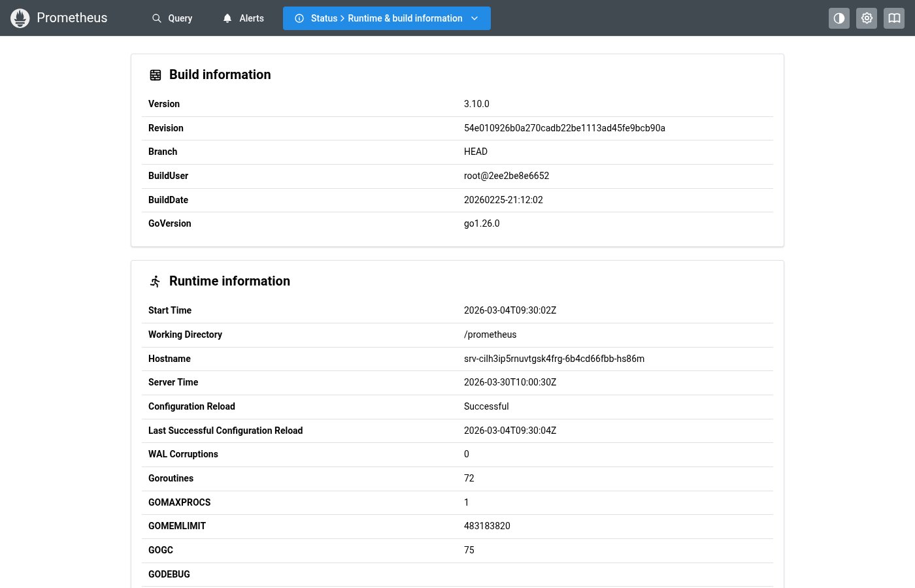Click the Start Time row label
The image size is (915, 588).
pos(170,310)
